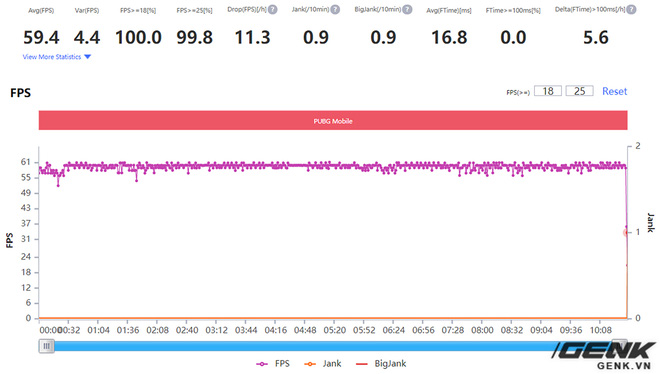Click the Avg(FTime)[ms] value 16.8

click(x=449, y=37)
